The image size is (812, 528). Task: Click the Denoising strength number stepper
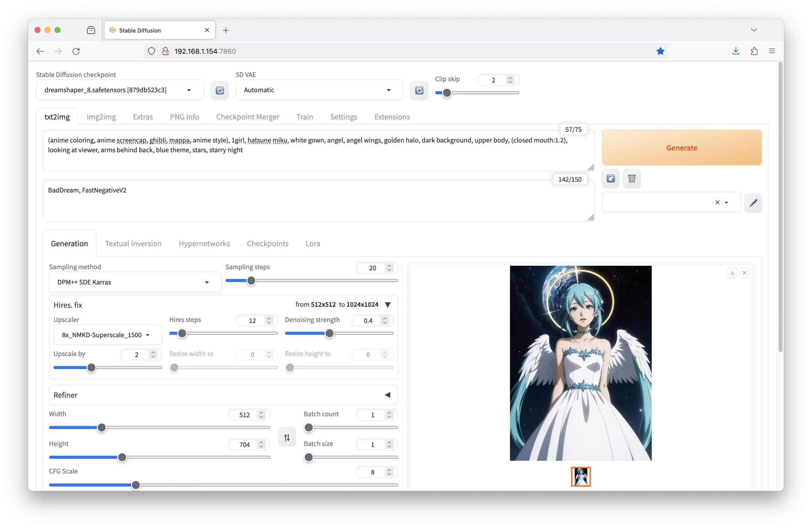[x=384, y=320]
